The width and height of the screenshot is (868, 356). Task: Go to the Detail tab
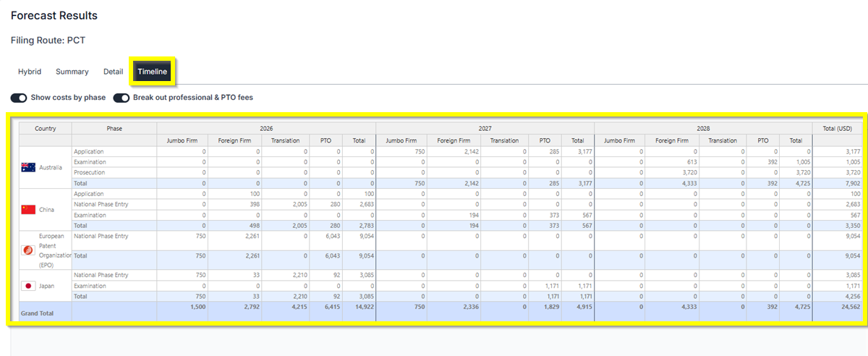pos(113,72)
